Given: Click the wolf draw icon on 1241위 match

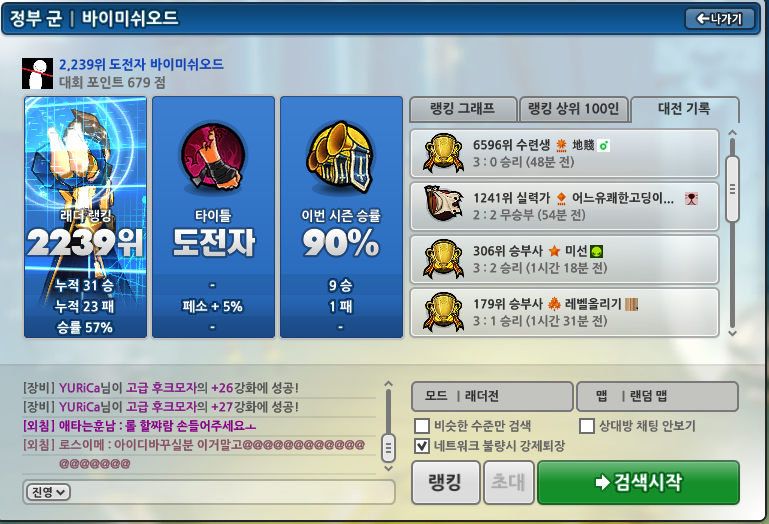Looking at the screenshot, I should click(443, 204).
